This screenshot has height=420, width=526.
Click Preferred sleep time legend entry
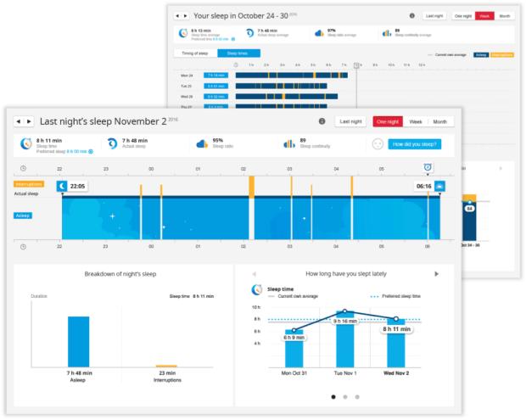pos(395,296)
